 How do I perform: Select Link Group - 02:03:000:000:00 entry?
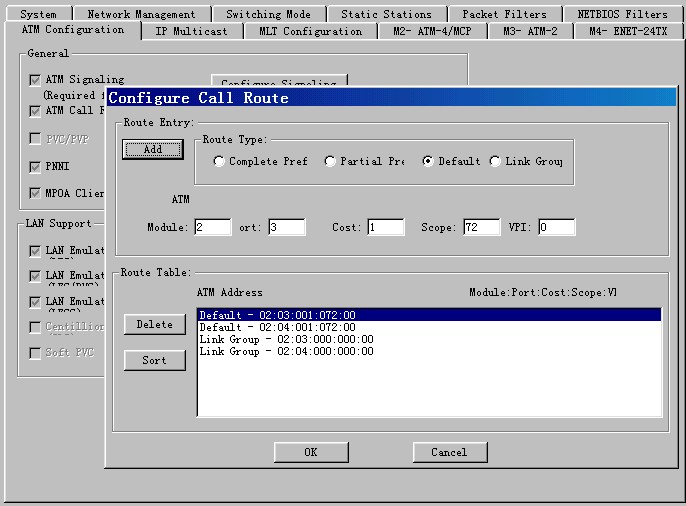(x=286, y=339)
